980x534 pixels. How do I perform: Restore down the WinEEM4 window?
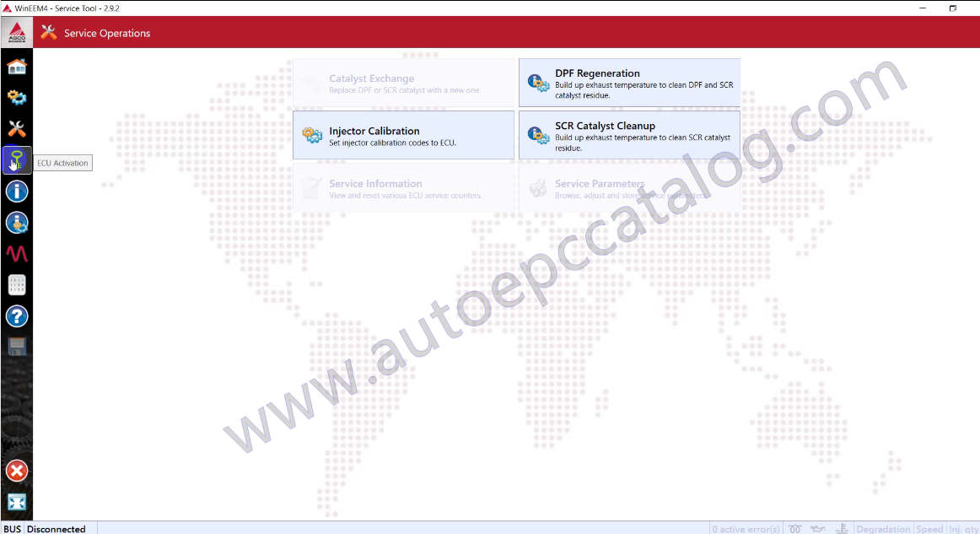coord(952,8)
